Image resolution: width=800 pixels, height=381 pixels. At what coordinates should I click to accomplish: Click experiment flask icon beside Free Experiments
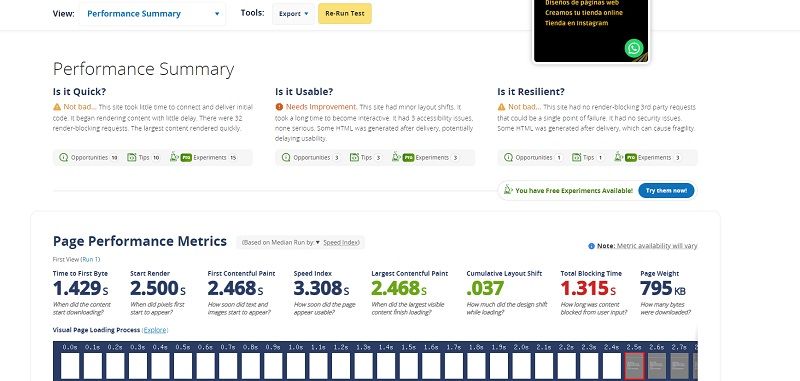click(x=508, y=190)
